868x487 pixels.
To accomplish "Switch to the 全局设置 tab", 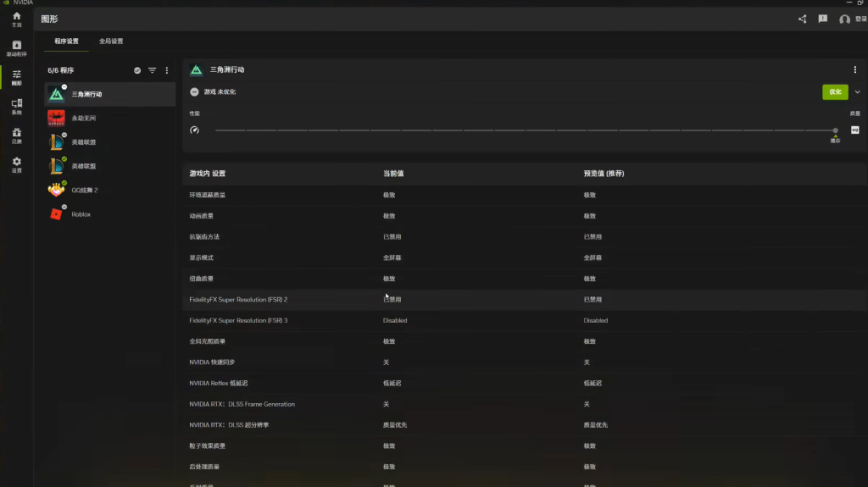I will point(111,41).
